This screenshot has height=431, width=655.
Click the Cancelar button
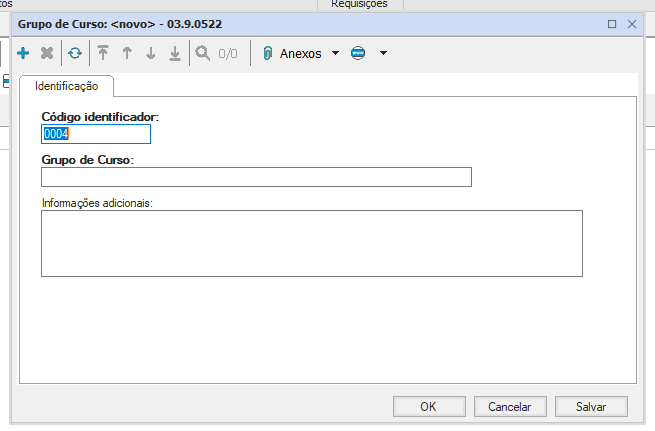point(509,406)
